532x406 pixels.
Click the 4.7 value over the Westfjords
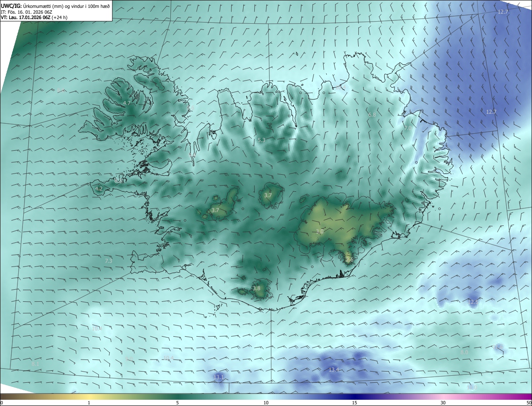tap(127, 103)
